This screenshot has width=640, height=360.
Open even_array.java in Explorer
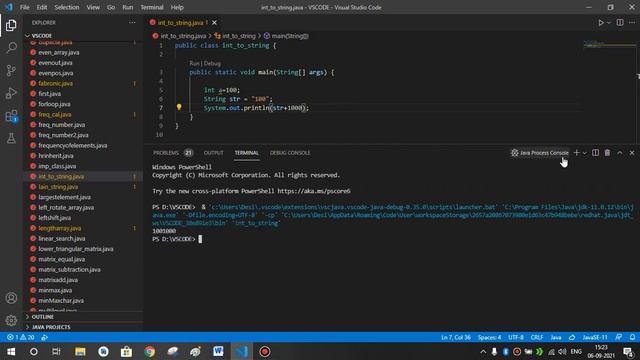59,52
